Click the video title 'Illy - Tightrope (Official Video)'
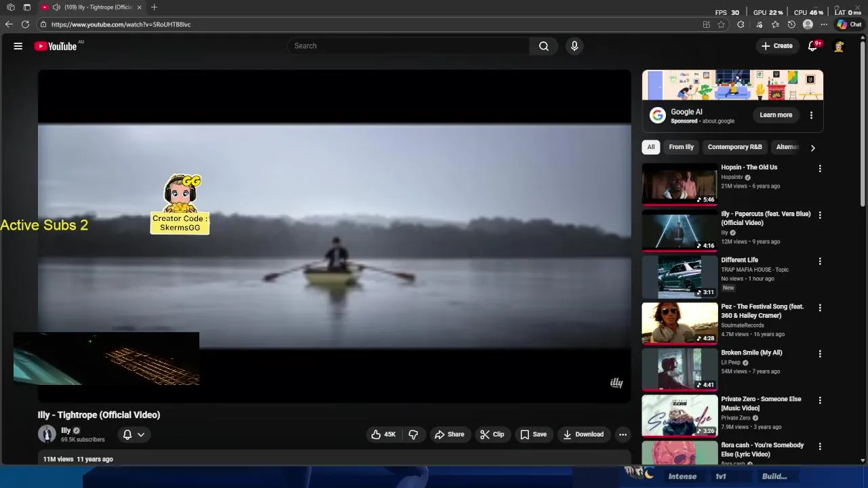Image resolution: width=868 pixels, height=488 pixels. [x=99, y=415]
